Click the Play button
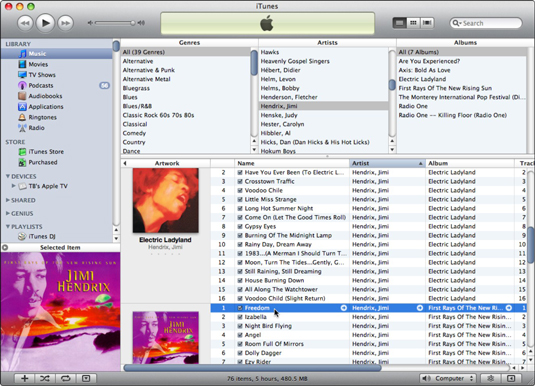 [45, 23]
